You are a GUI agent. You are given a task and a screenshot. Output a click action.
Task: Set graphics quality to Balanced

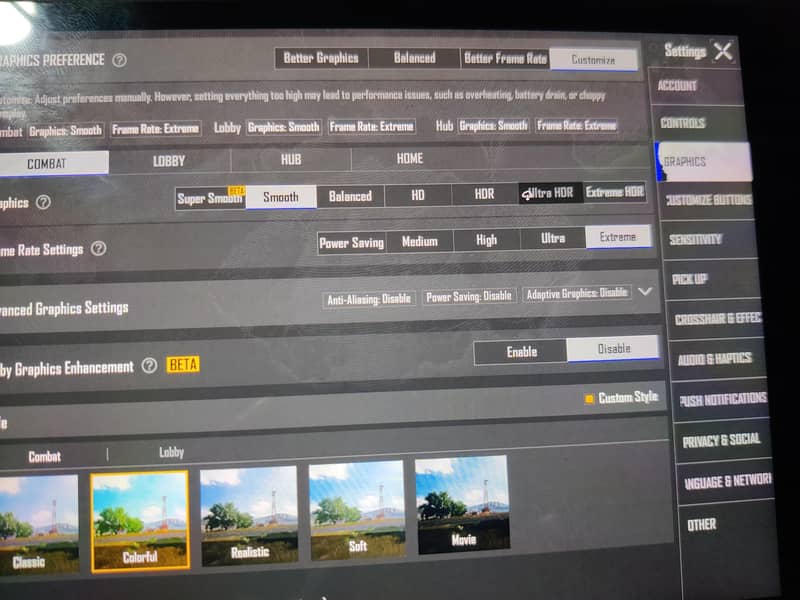[351, 196]
